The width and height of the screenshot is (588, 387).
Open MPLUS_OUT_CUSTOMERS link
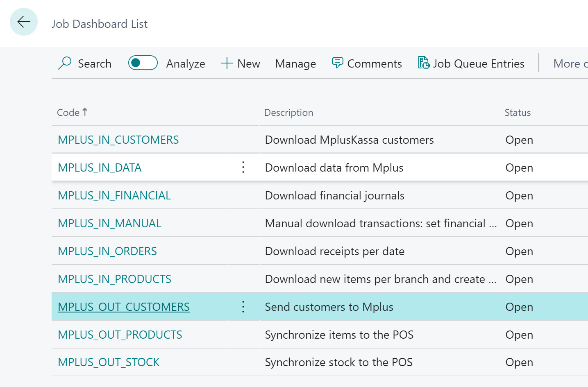point(124,307)
